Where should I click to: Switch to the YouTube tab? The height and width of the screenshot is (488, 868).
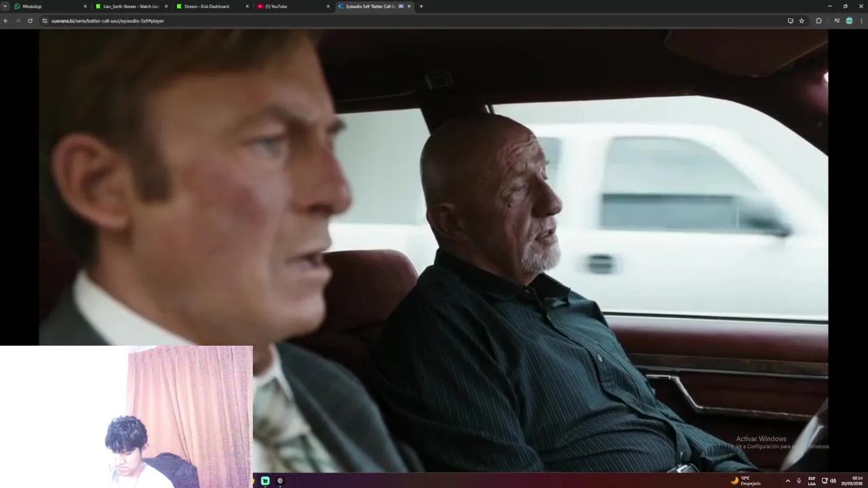[x=292, y=6]
